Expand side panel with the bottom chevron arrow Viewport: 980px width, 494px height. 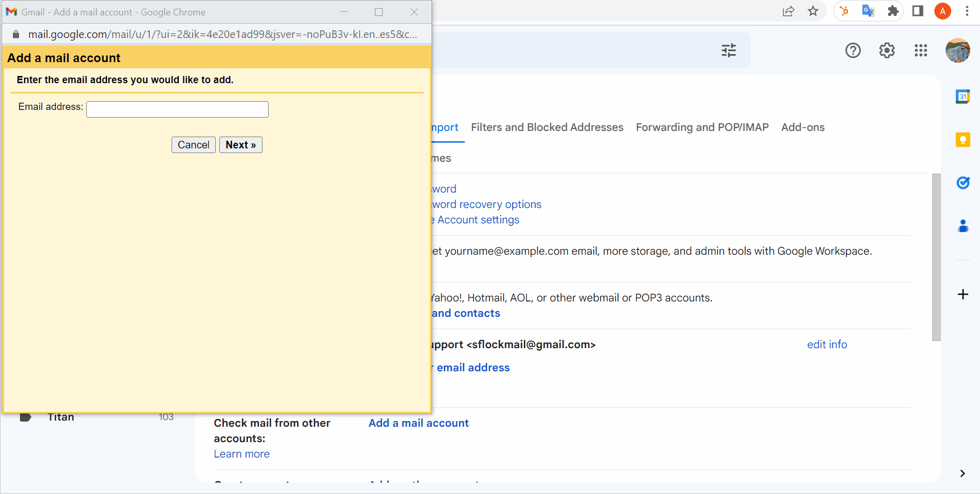pos(963,473)
